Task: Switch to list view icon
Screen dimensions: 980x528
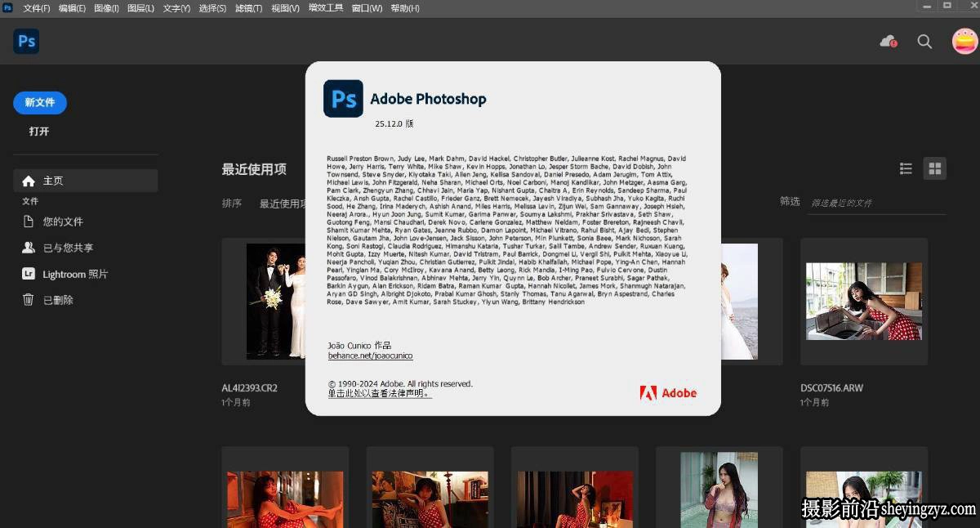Action: pyautogui.click(x=906, y=168)
